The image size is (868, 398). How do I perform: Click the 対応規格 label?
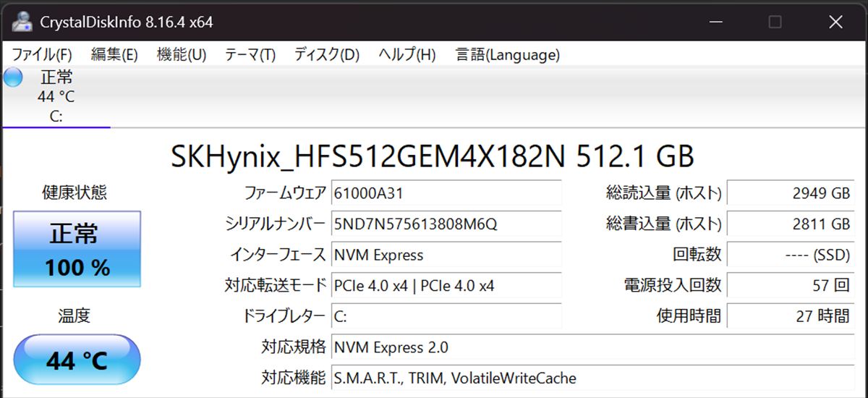click(x=294, y=347)
